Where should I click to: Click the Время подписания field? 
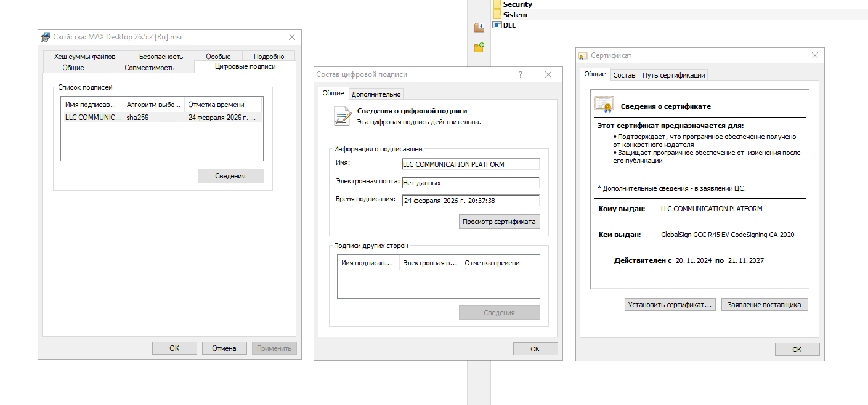pyautogui.click(x=470, y=201)
